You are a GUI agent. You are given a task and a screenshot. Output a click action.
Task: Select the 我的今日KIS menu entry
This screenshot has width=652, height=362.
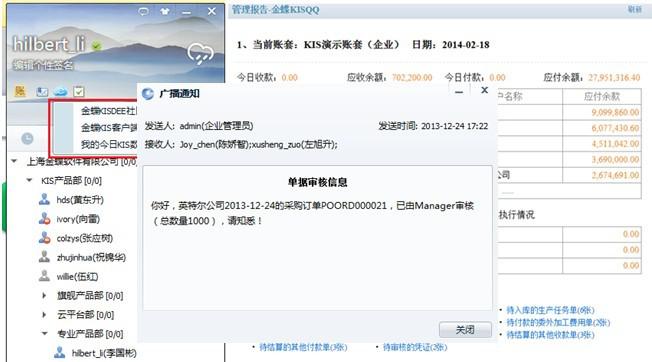[x=109, y=144]
